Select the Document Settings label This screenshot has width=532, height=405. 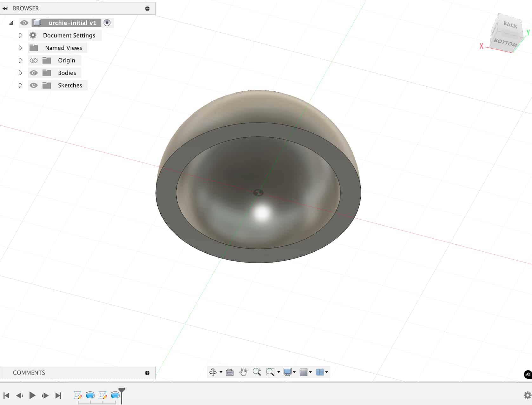click(69, 35)
